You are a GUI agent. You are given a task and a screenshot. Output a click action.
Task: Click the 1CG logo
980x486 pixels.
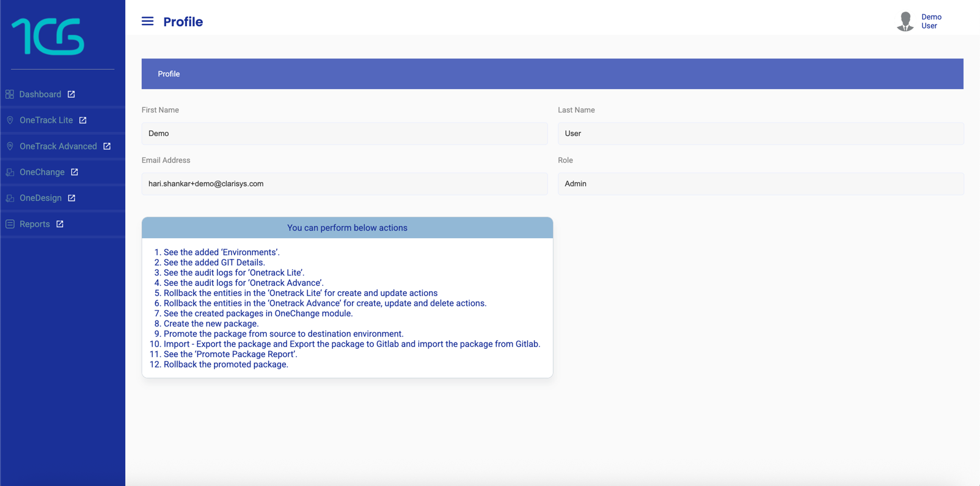pos(48,37)
